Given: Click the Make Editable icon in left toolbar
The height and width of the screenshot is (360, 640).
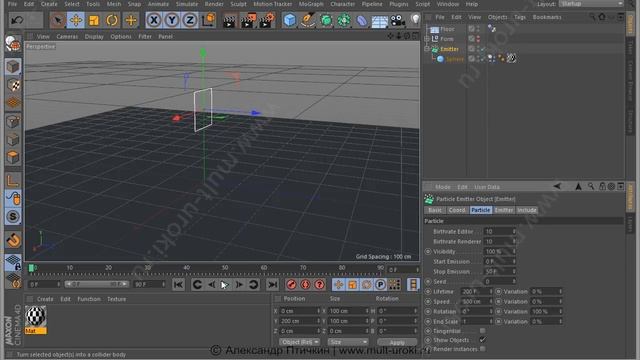Looking at the screenshot, I should (x=13, y=43).
